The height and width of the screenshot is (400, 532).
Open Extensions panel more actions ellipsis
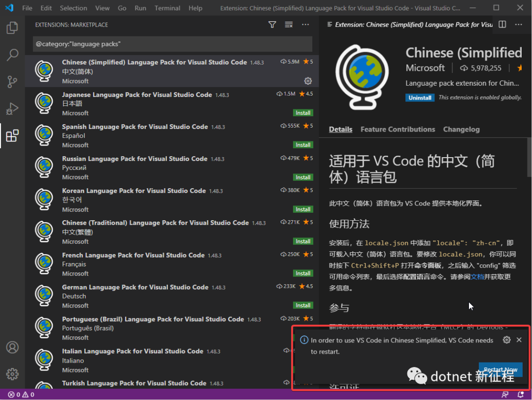point(305,25)
